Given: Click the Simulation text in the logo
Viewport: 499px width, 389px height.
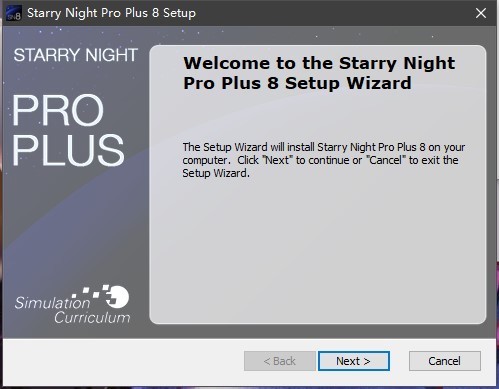Looking at the screenshot, I should coord(52,303).
